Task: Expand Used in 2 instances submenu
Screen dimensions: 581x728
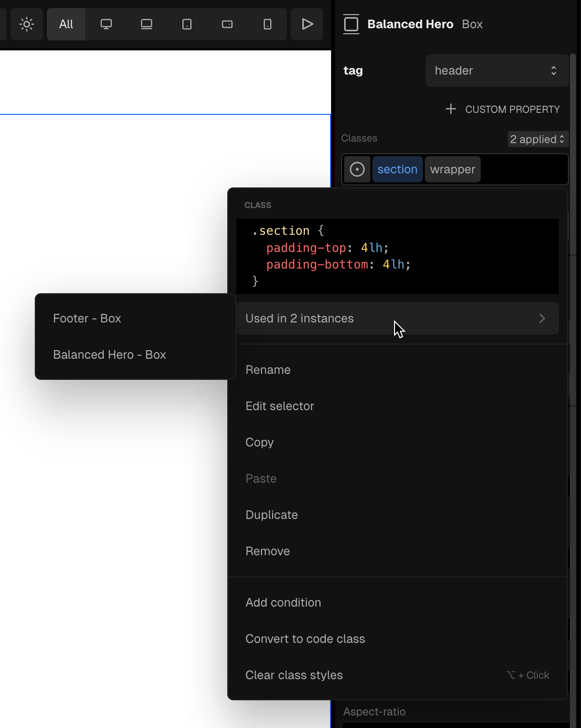Action: click(x=398, y=318)
